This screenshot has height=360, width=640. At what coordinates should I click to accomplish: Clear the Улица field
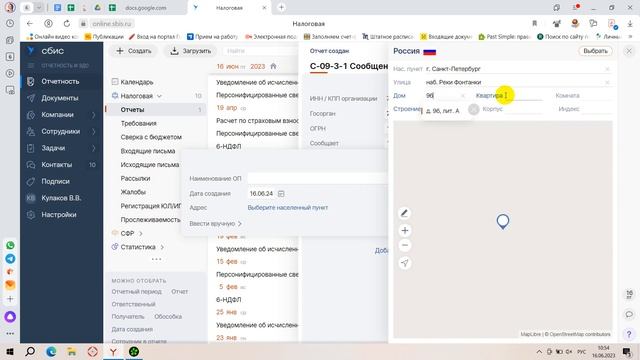point(607,82)
